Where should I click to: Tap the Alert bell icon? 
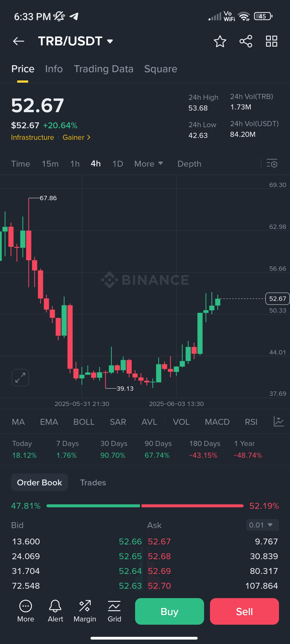pos(55,611)
